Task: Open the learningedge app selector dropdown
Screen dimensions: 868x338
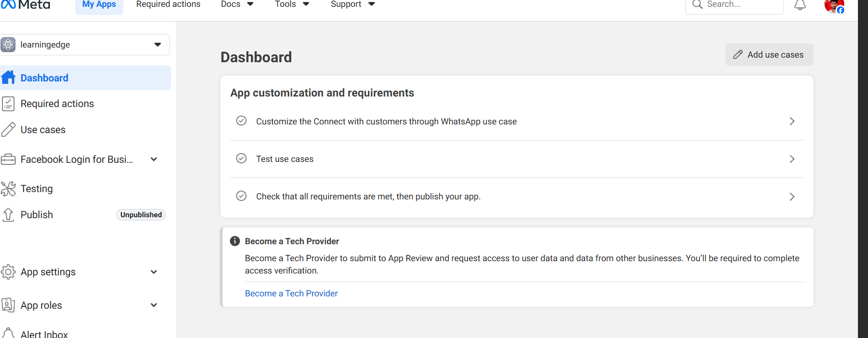Action: pos(85,45)
